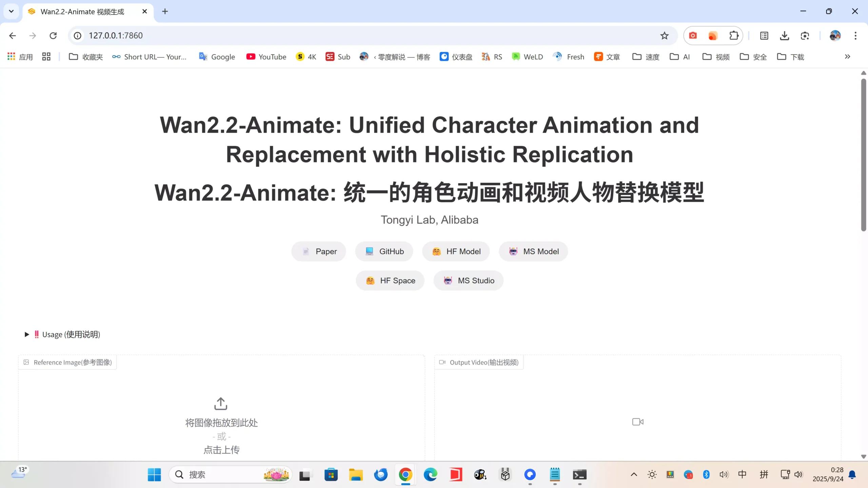Click the video camera icon in Output Video panel

[x=637, y=422]
